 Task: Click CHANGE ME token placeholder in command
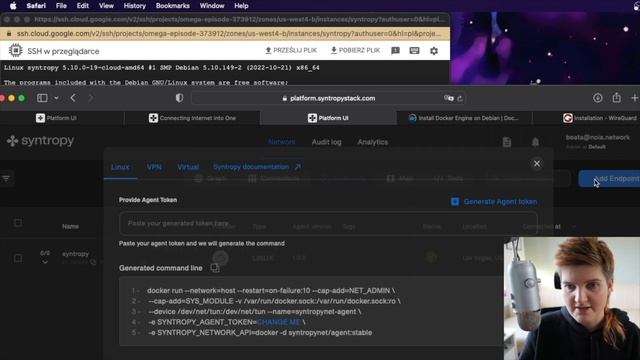(279, 322)
